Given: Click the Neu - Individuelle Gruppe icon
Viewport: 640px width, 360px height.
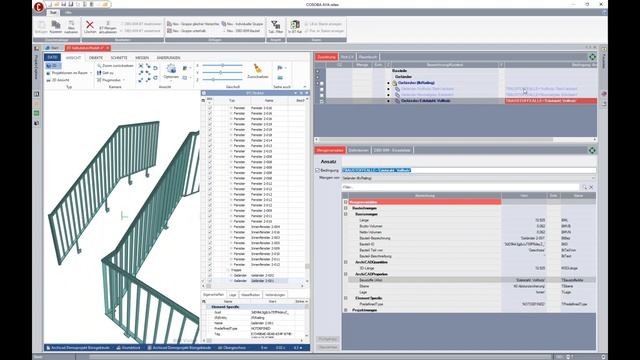Looking at the screenshot, I should pos(224,24).
